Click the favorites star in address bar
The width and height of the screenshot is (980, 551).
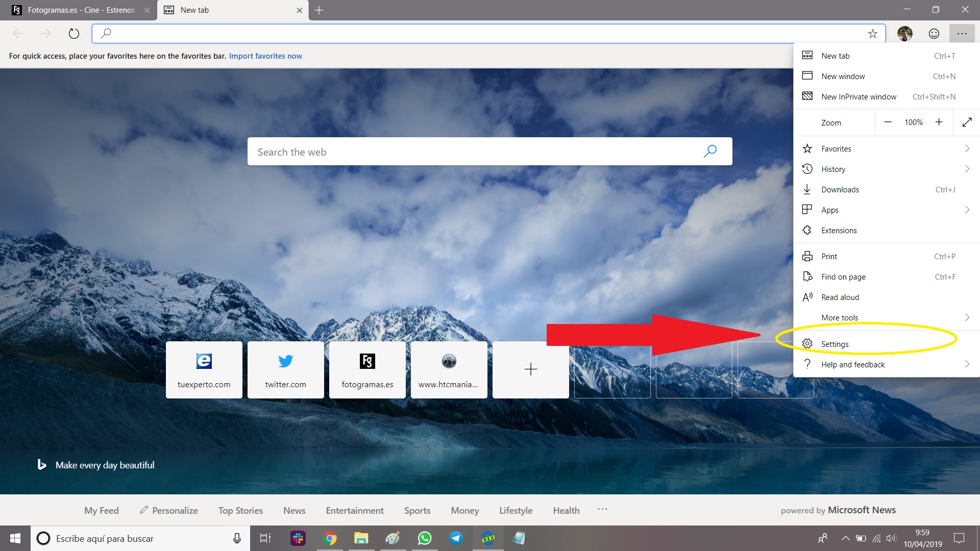[x=873, y=34]
